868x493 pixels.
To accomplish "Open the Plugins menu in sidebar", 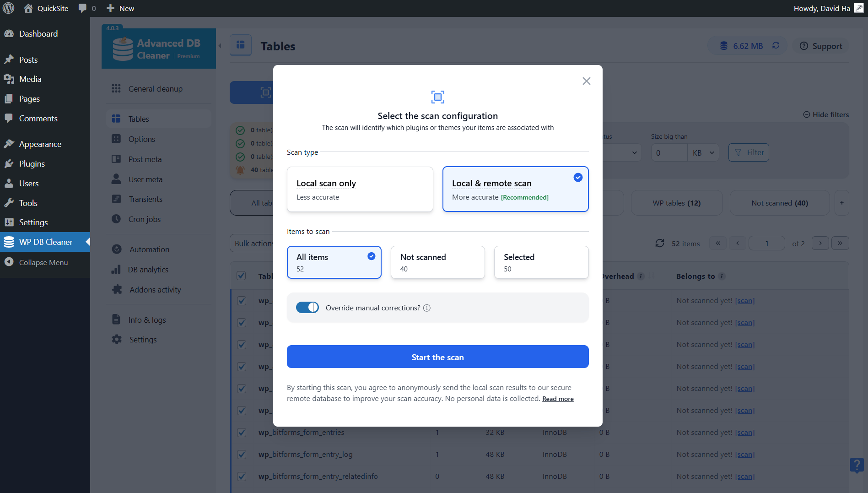I will click(32, 163).
